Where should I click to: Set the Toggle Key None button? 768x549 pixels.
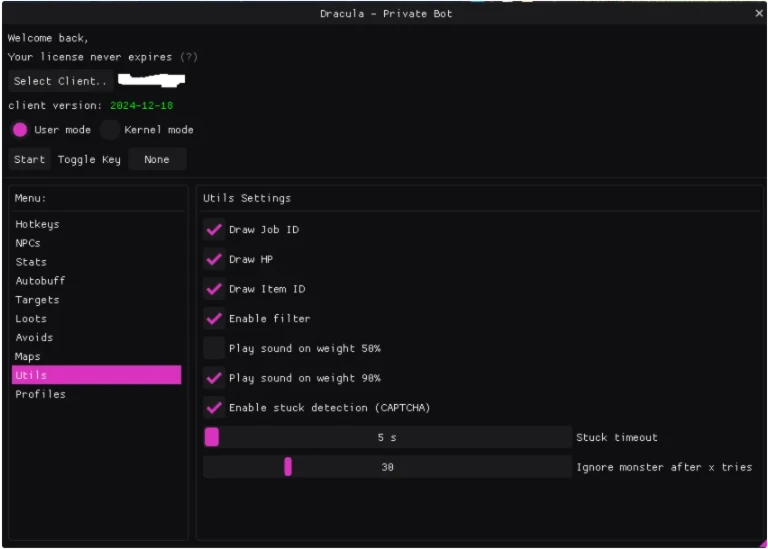(x=157, y=159)
